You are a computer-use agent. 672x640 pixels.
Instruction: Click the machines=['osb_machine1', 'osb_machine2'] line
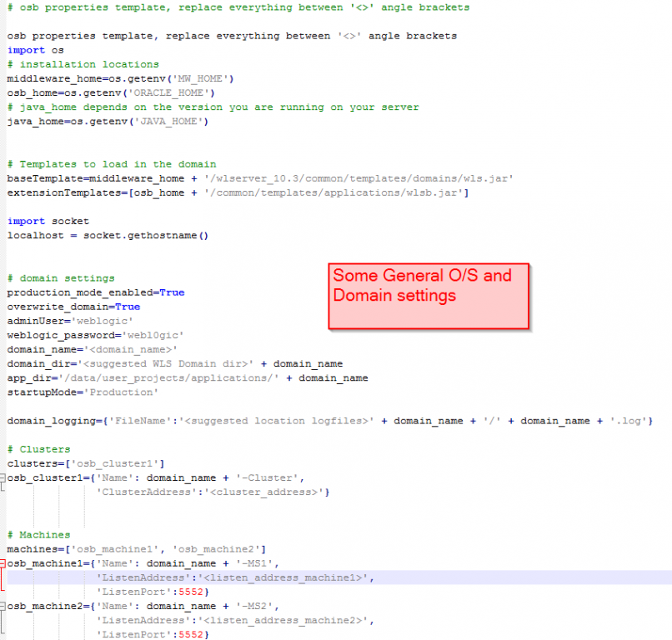tap(136, 549)
